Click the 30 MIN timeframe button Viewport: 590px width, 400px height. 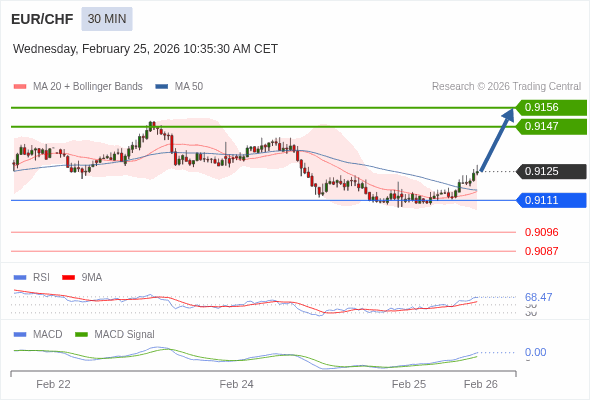point(107,19)
